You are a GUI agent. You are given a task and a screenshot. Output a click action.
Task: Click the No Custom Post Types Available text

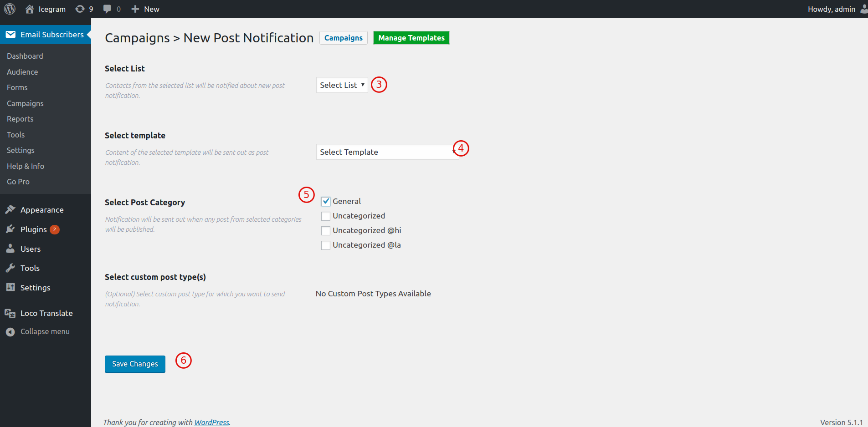pos(373,294)
